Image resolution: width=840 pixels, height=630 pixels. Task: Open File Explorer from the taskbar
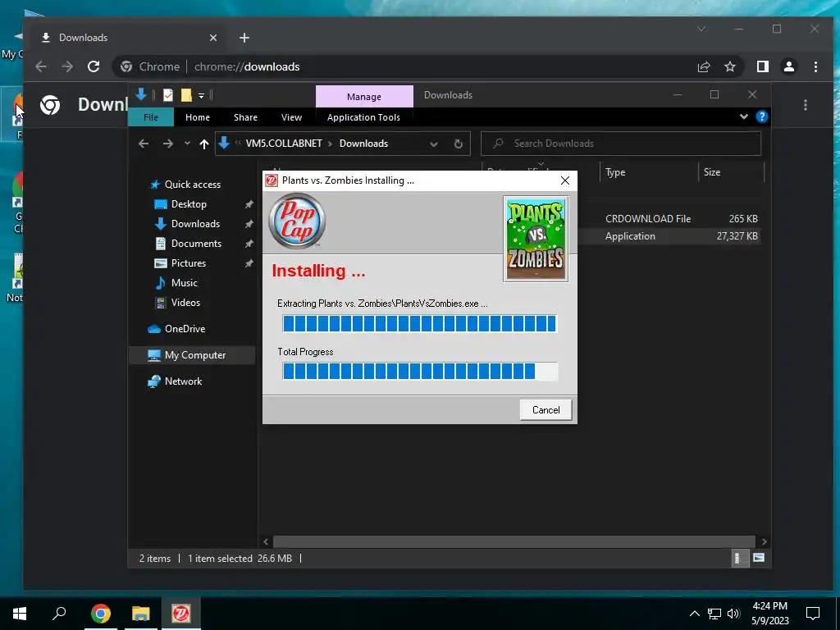(x=141, y=613)
